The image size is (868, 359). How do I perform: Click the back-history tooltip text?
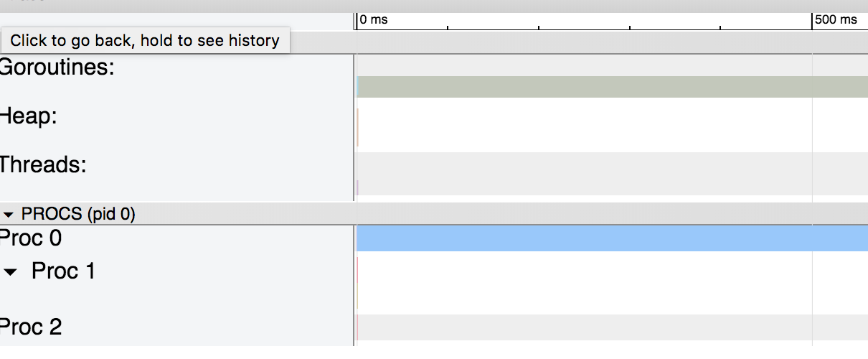click(x=145, y=40)
